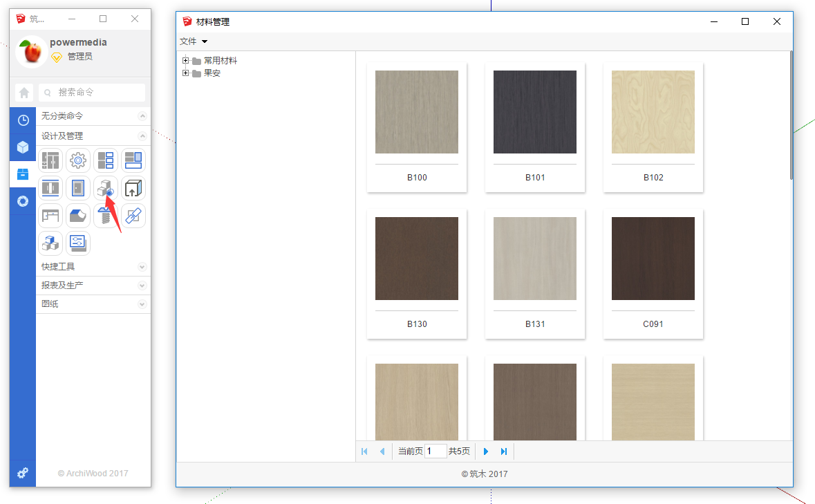
Task: Click the clock history sidebar icon
Action: coord(23,120)
